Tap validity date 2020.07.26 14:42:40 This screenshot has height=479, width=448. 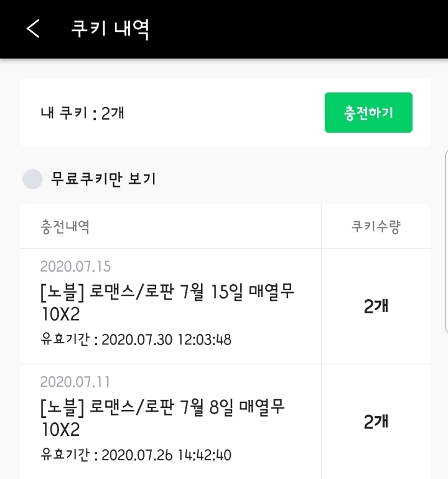point(166,455)
